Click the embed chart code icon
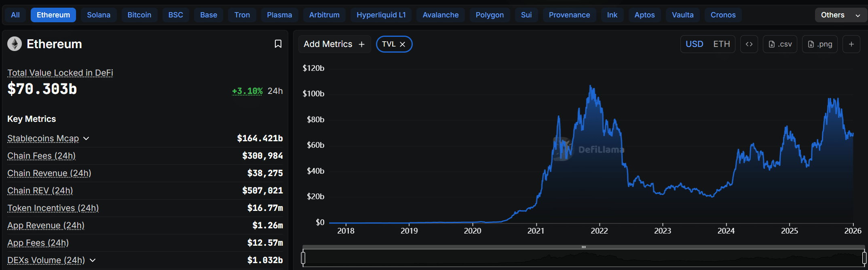The width and height of the screenshot is (868, 270). (749, 44)
